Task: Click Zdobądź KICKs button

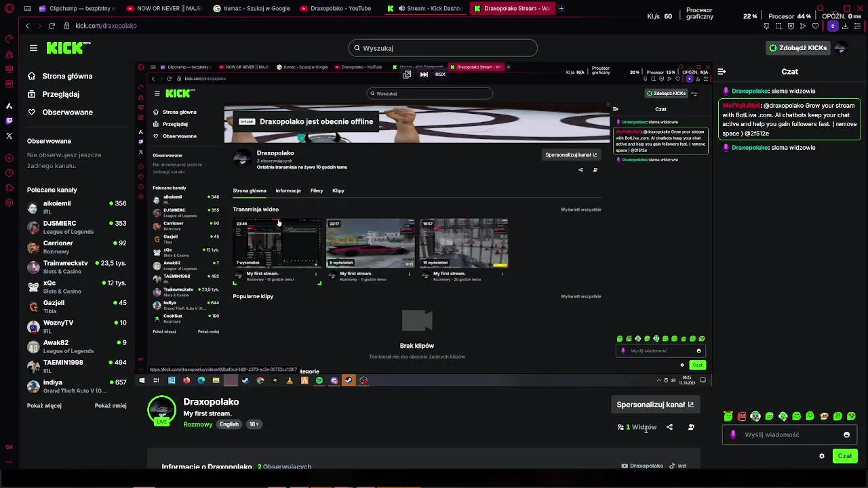Action: click(797, 48)
